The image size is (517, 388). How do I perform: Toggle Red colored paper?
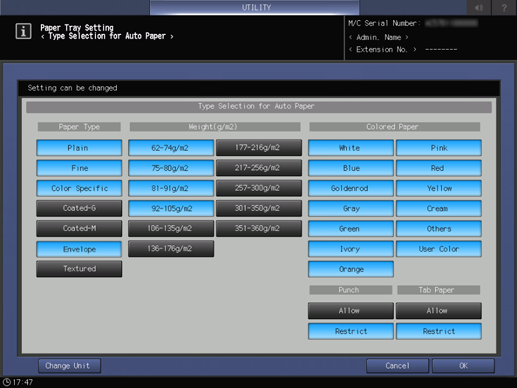pyautogui.click(x=439, y=168)
